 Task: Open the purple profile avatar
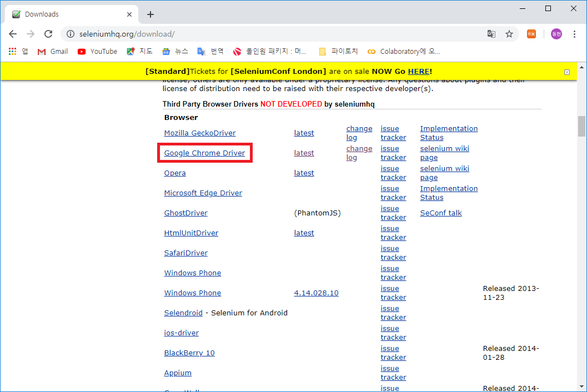tap(556, 34)
